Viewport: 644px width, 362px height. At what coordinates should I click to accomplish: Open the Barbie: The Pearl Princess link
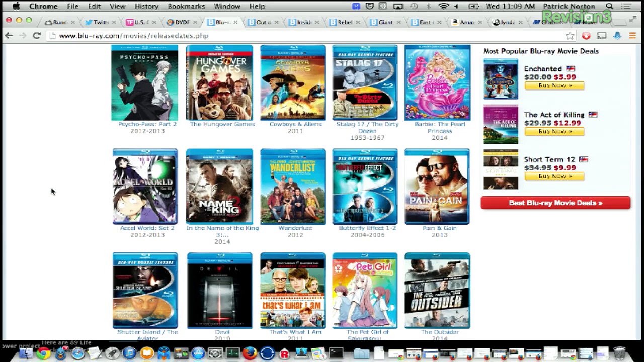[x=440, y=127]
